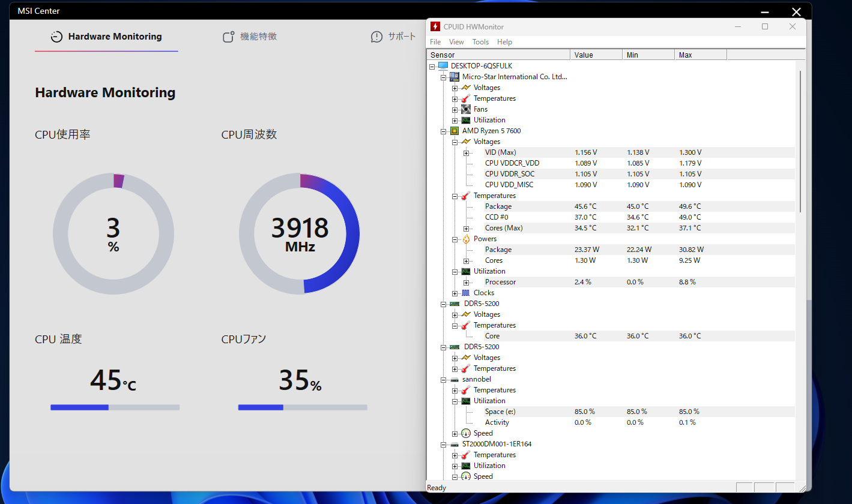Collapse the DESKTOP-6QSFULK root node
Viewport: 852px width, 504px height.
pos(432,66)
